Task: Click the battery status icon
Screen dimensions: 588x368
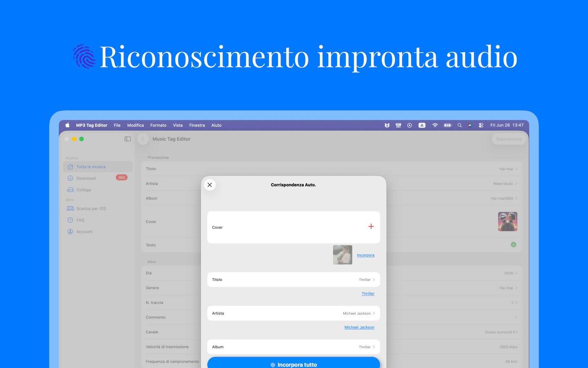Action: coord(448,125)
